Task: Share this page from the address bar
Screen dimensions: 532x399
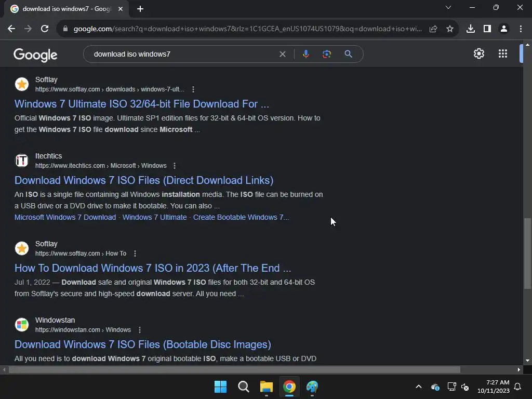Action: pos(433,29)
